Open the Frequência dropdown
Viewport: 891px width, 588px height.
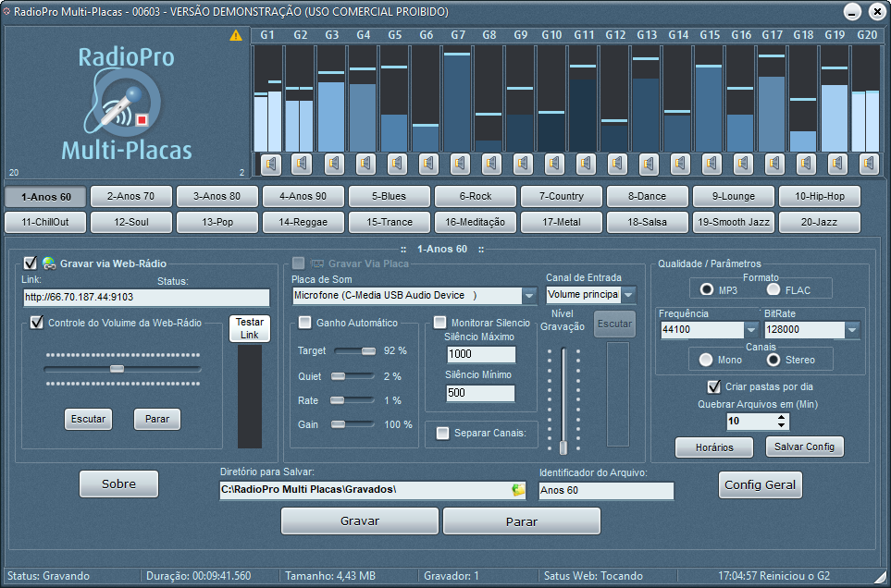pyautogui.click(x=751, y=329)
